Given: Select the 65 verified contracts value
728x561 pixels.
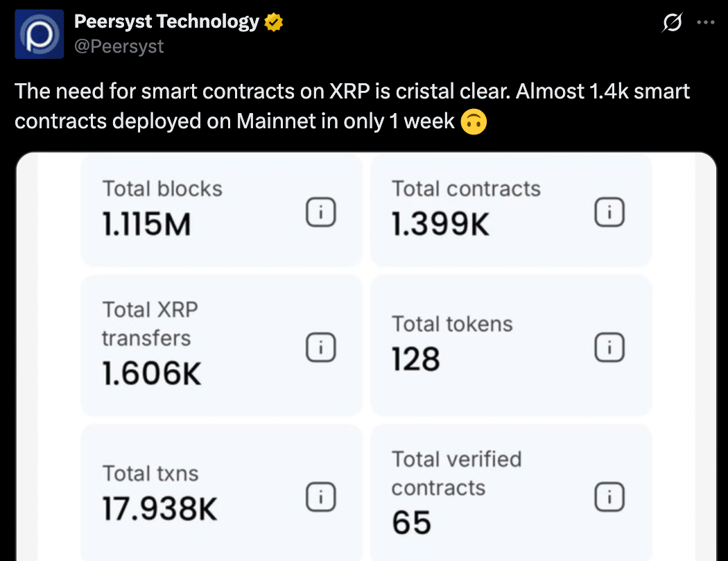Looking at the screenshot, I should tap(411, 523).
